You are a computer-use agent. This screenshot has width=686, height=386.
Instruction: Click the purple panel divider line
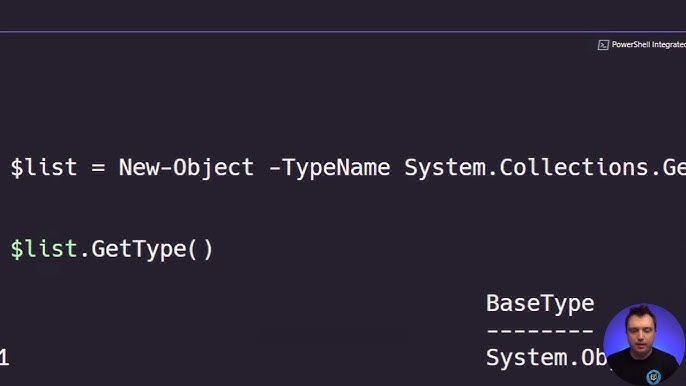[343, 32]
